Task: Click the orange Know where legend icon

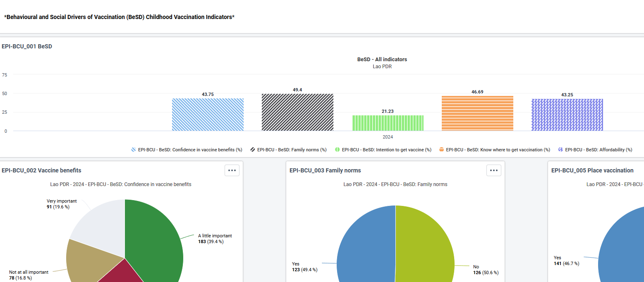Action: [442, 150]
